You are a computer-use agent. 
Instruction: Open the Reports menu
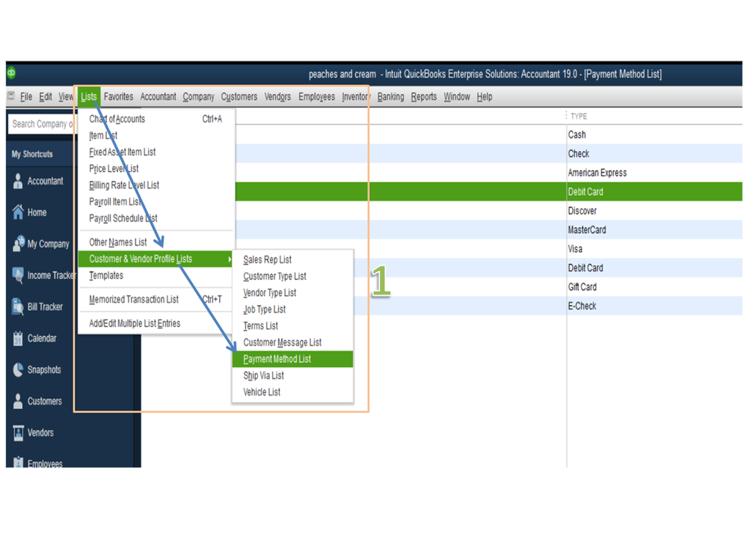424,96
